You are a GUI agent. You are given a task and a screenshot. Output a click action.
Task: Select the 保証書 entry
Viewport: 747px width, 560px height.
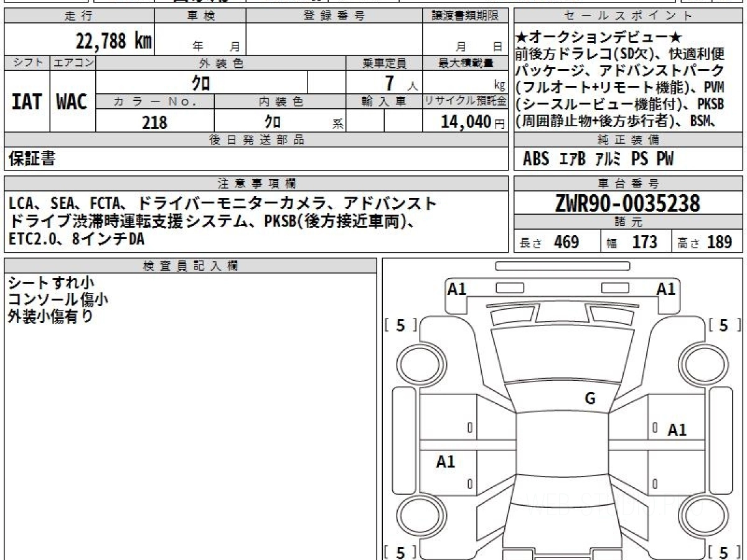[32, 159]
